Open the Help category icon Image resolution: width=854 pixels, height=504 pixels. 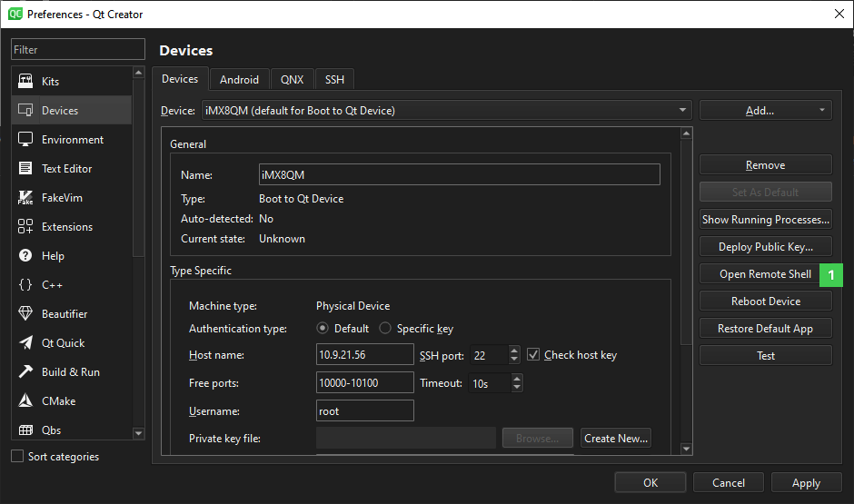click(x=25, y=256)
